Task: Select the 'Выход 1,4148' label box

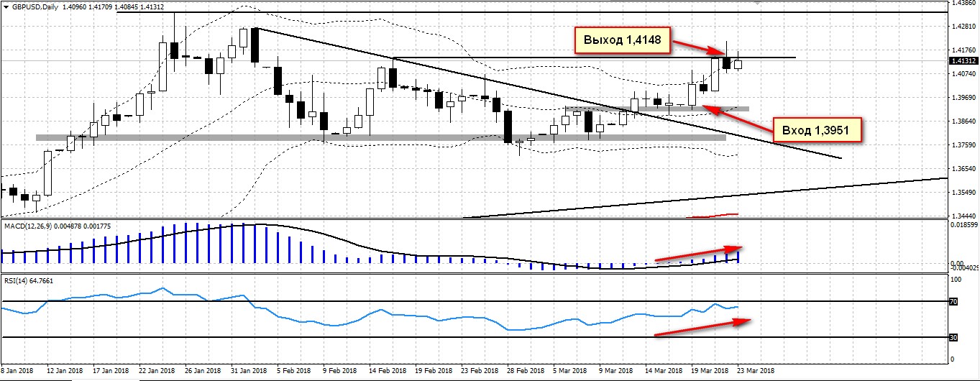Action: [622, 40]
